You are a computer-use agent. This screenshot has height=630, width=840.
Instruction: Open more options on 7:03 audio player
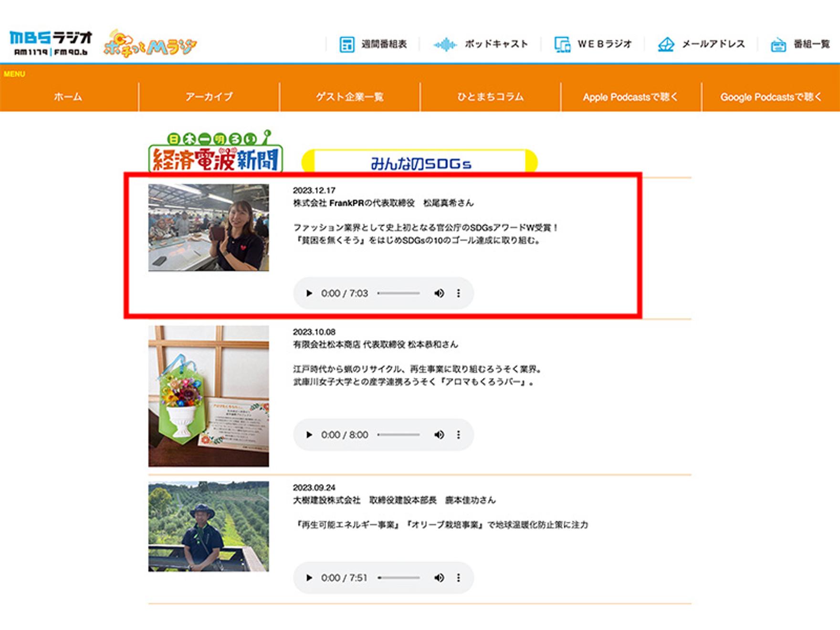point(459,293)
